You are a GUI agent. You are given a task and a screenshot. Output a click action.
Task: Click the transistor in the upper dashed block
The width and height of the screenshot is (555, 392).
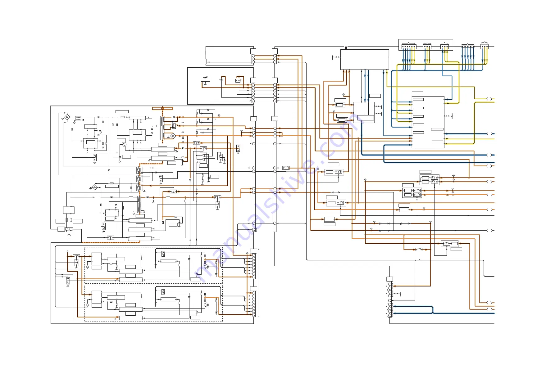[206, 267]
